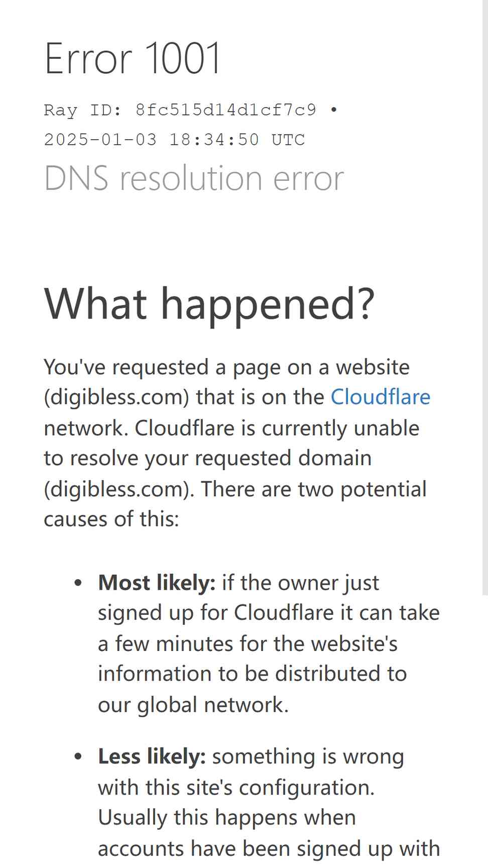Click the vertical scrollbar thumb
Viewport: 488px width, 868px height.
coord(485,297)
